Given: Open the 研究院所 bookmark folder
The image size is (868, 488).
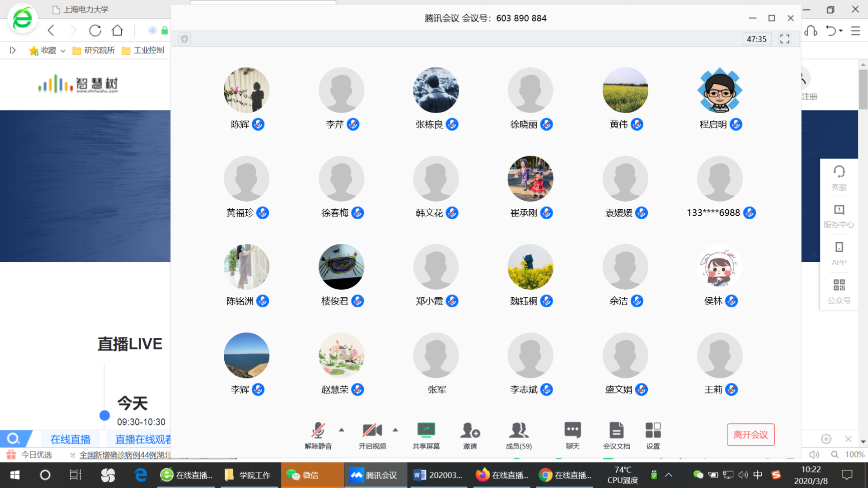Looking at the screenshot, I should coord(94,50).
